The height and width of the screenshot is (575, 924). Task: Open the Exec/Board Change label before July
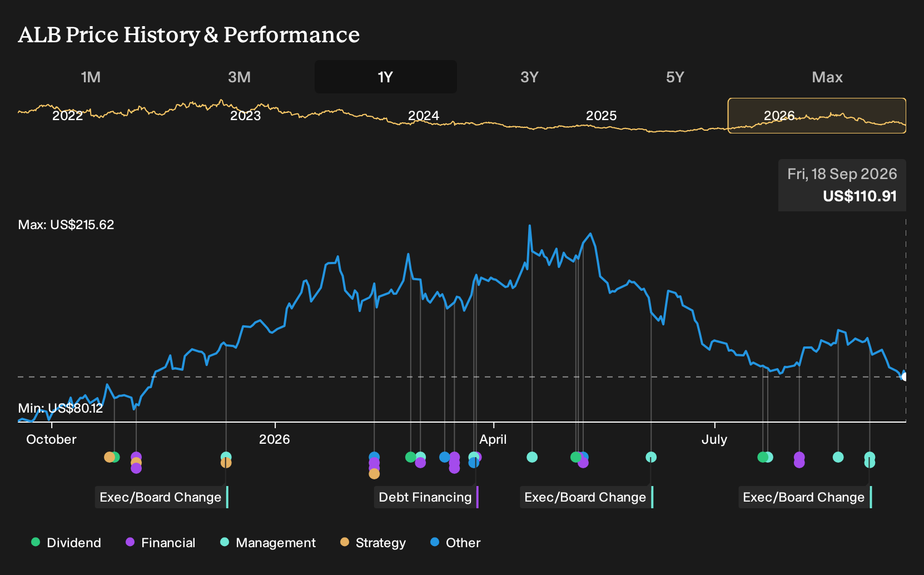tap(587, 497)
